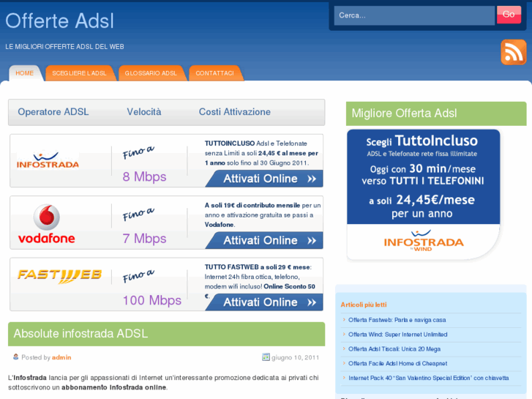Click the 7 Mbps speed text
532x399 pixels.
pyautogui.click(x=145, y=239)
